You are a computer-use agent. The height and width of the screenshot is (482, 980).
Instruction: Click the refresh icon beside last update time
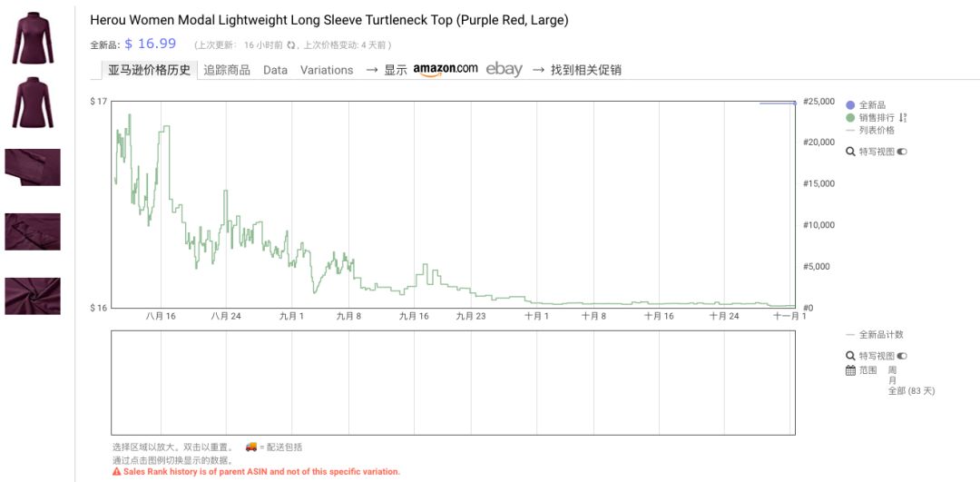(x=291, y=44)
